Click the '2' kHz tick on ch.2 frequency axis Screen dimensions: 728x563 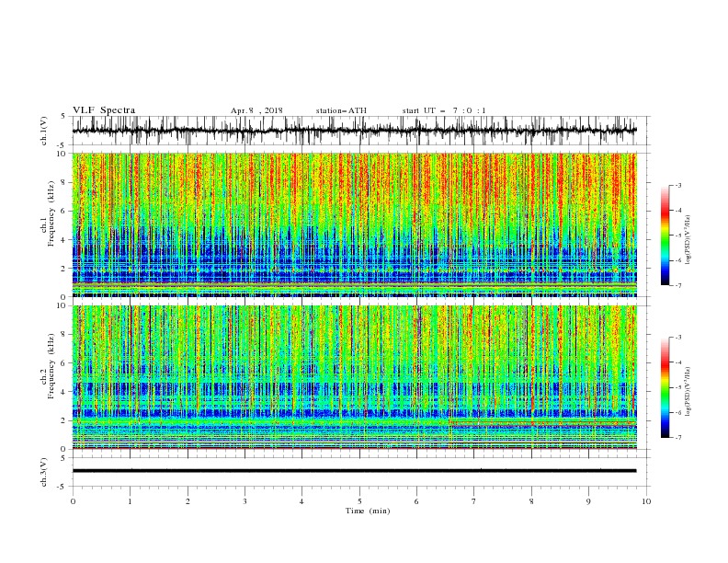click(x=64, y=420)
